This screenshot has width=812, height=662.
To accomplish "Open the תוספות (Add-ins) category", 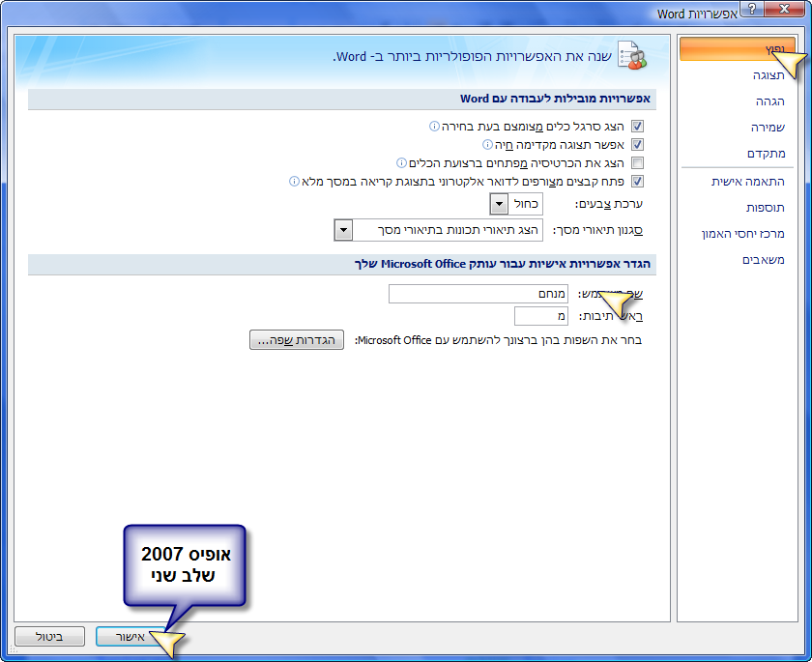I will click(765, 208).
